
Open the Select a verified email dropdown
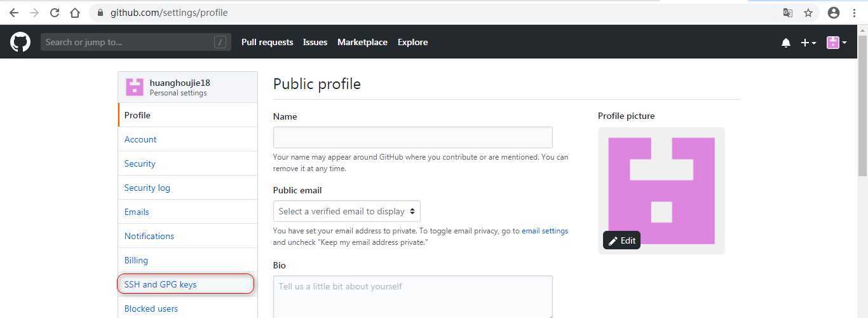point(347,211)
